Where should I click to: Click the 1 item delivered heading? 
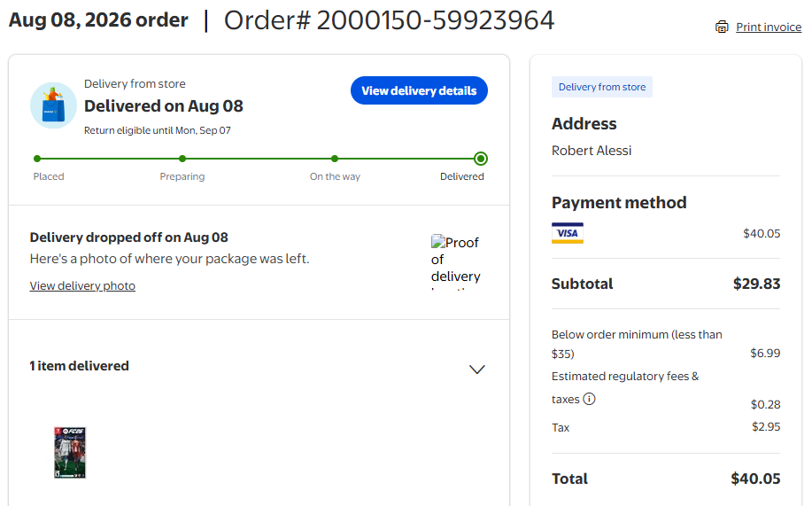(x=79, y=366)
